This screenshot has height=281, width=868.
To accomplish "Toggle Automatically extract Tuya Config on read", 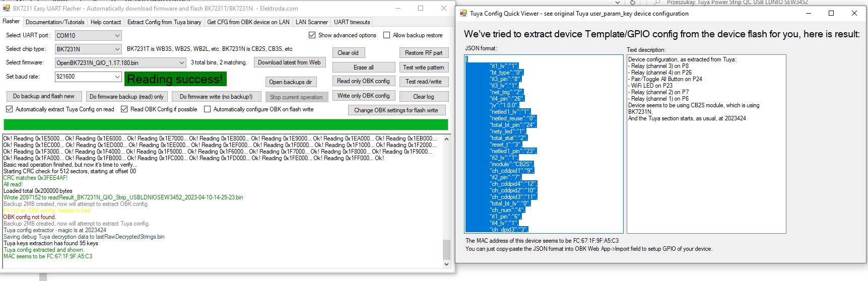I will click(x=10, y=109).
